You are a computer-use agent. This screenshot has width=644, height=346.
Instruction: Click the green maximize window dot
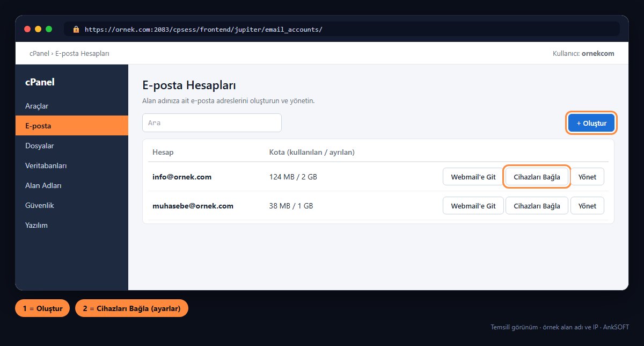[49, 29]
